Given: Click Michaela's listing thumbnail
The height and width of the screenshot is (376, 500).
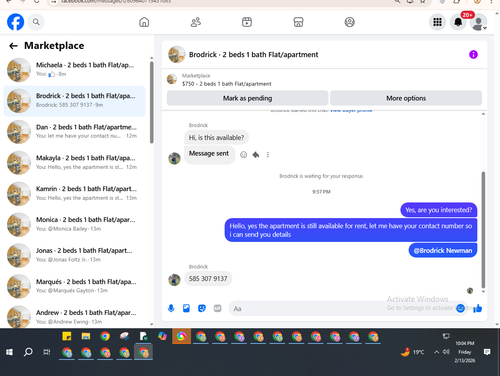Looking at the screenshot, I should 19,70.
